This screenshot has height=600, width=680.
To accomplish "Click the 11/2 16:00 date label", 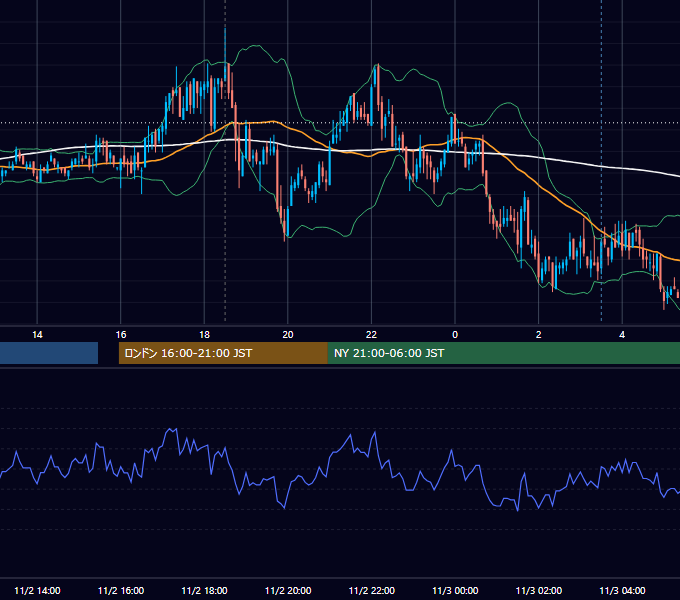I will [121, 590].
